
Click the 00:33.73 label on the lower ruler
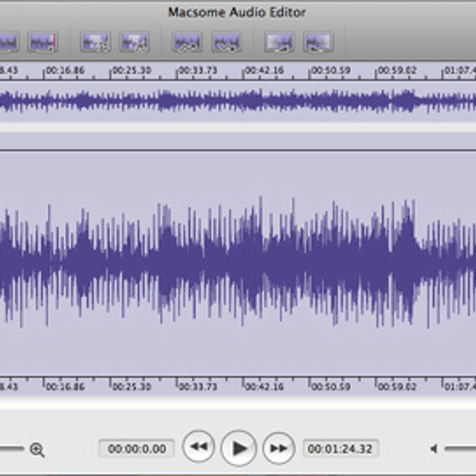pos(198,386)
